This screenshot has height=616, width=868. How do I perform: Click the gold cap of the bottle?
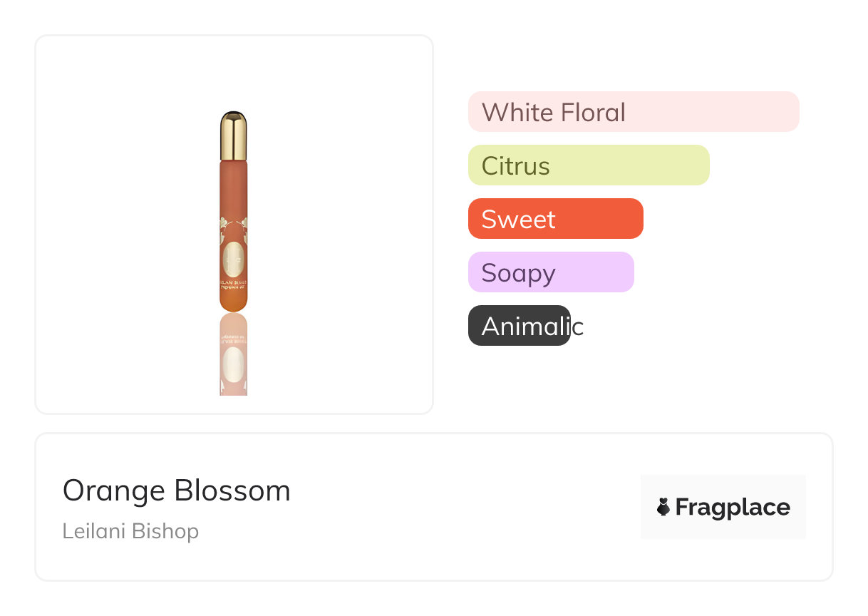234,135
